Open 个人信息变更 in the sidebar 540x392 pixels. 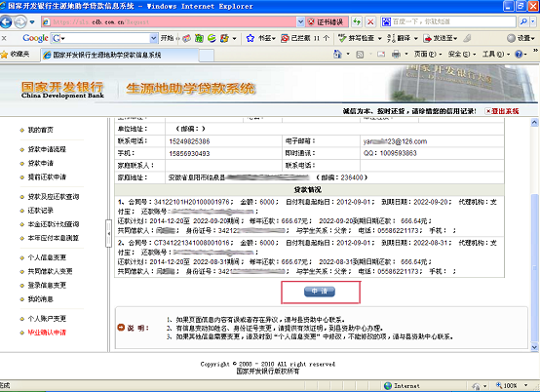click(47, 257)
